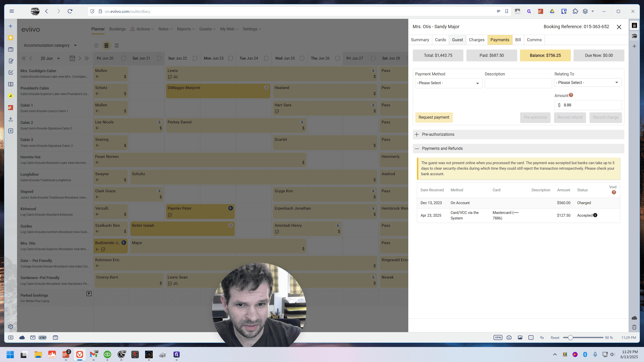This screenshot has height=362, width=644.
Task: Go to the Bookings page
Action: tap(117, 29)
